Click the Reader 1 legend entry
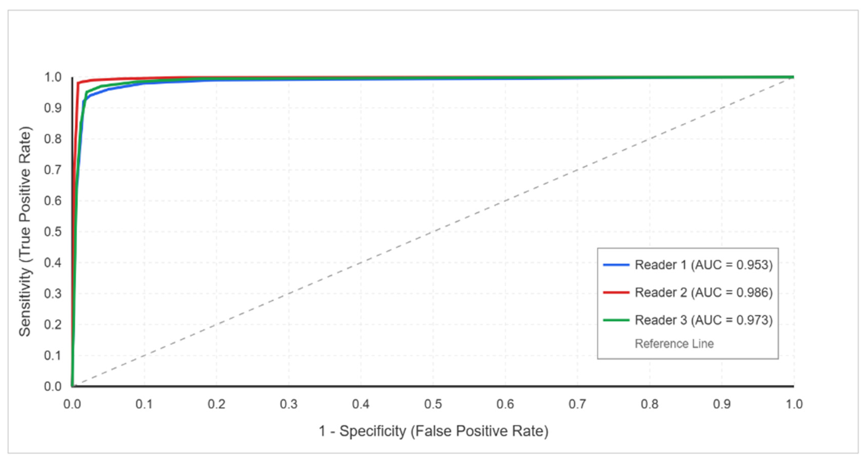Viewport: 868px width, 463px height. coord(703,265)
